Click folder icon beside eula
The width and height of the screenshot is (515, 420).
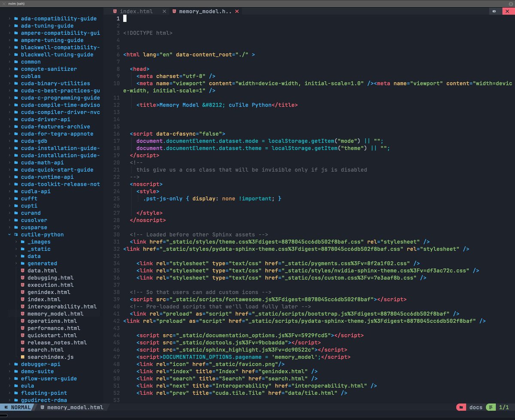16,386
